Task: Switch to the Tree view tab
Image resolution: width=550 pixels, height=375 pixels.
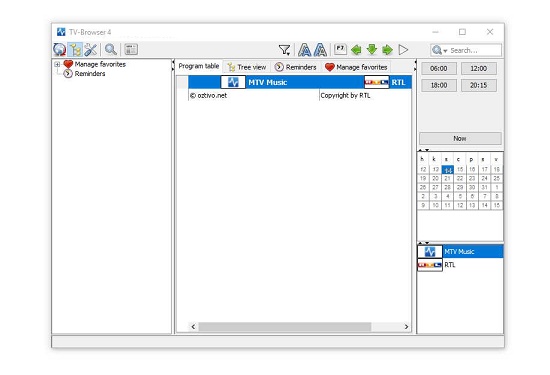Action: pyautogui.click(x=247, y=67)
